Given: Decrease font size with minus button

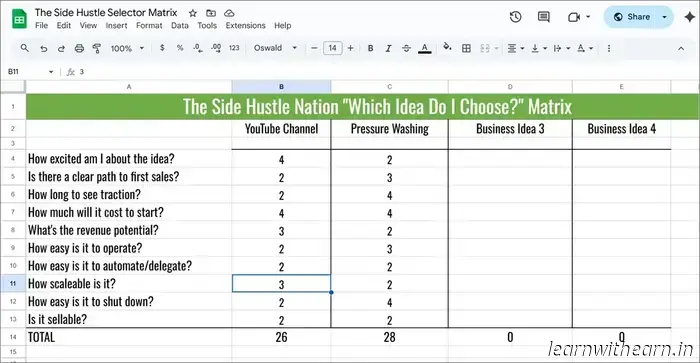Looking at the screenshot, I should (314, 48).
